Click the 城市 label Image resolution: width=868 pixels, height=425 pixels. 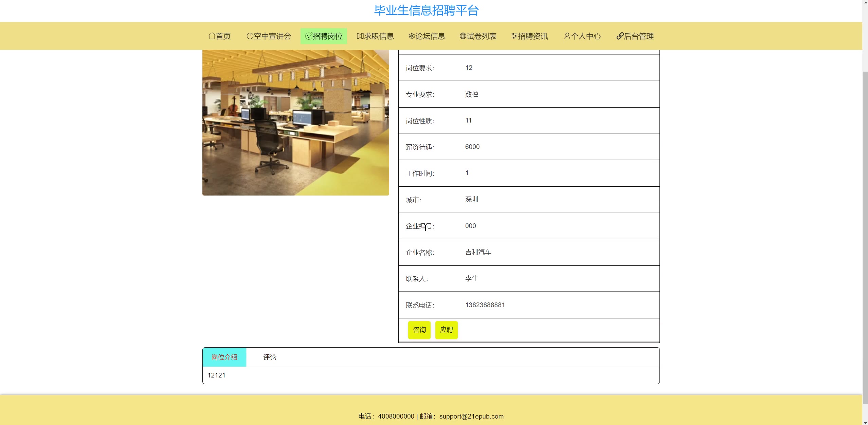pyautogui.click(x=414, y=200)
